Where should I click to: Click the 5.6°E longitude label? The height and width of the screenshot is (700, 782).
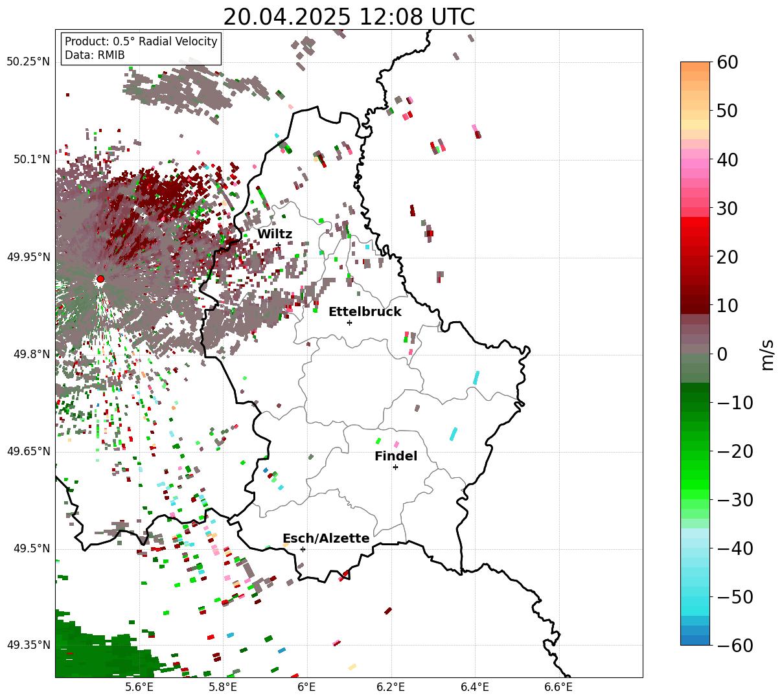pyautogui.click(x=139, y=688)
